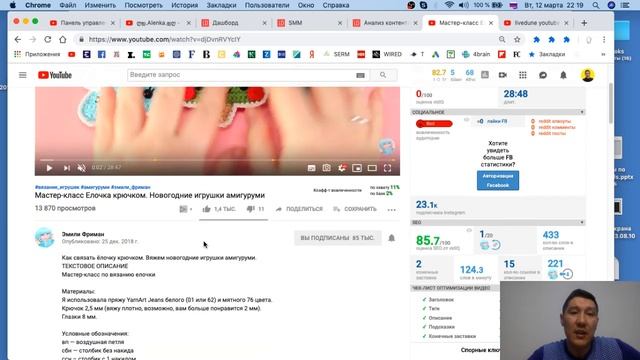The height and width of the screenshot is (360, 640).
Task: Click the video progress bar
Action: click(217, 160)
